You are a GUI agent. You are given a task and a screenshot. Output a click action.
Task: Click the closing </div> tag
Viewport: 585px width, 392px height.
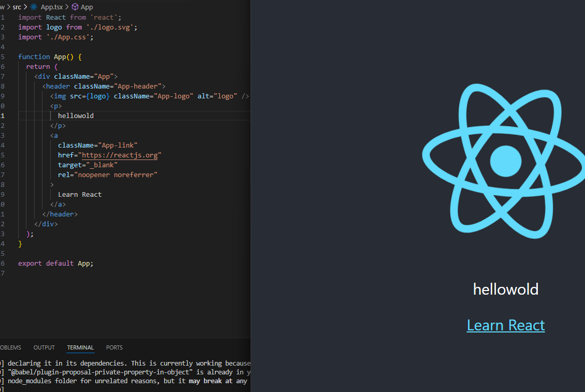click(x=46, y=224)
